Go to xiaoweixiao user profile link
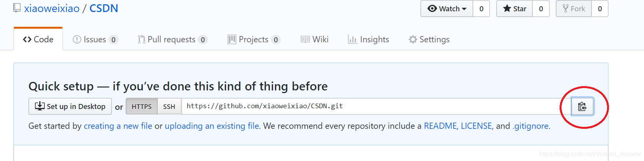 tap(52, 8)
